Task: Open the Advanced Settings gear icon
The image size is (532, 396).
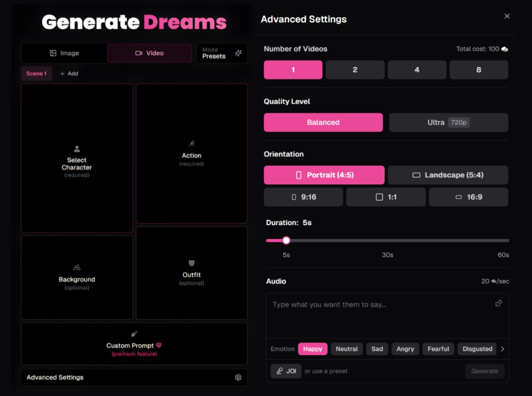Action: coord(238,377)
